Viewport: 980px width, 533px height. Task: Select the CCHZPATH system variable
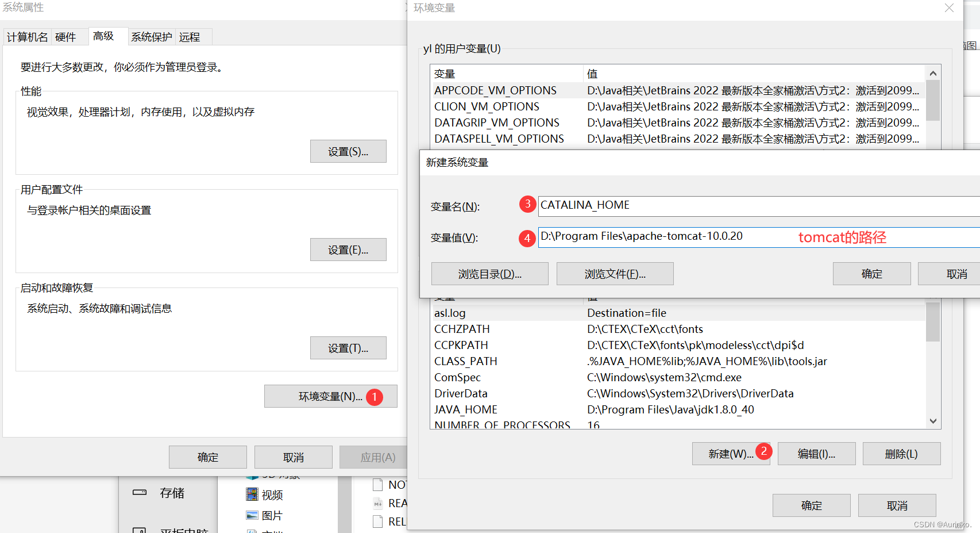(678, 329)
